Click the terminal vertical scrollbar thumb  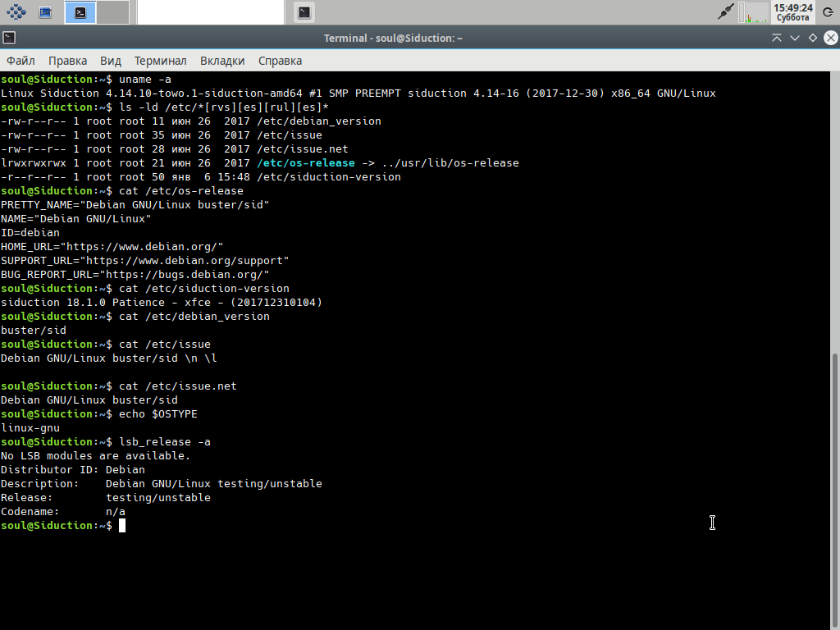coord(836,491)
